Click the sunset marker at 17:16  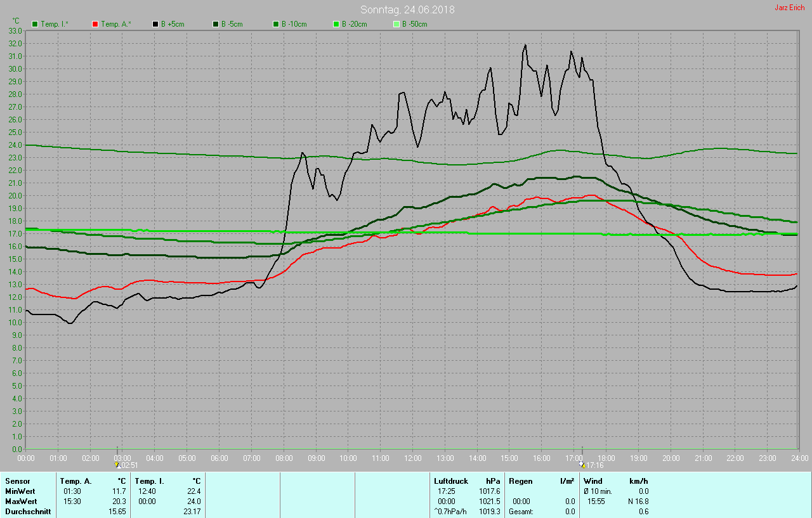pyautogui.click(x=583, y=465)
